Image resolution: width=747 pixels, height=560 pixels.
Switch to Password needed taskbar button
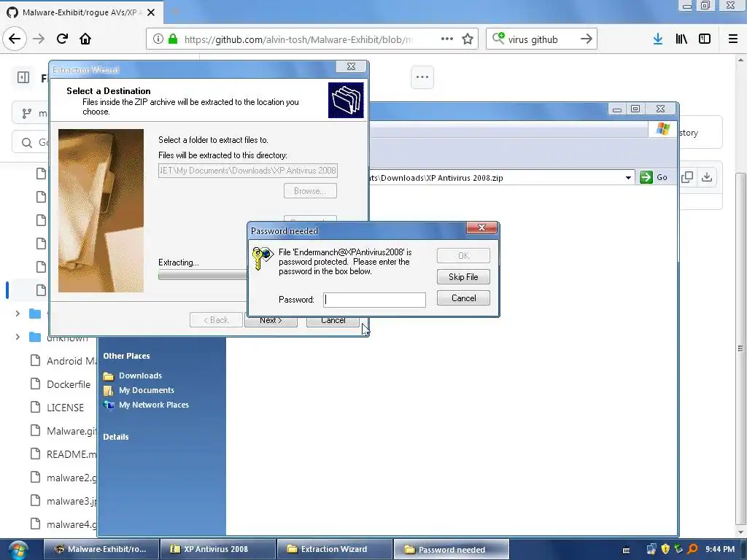coord(451,549)
